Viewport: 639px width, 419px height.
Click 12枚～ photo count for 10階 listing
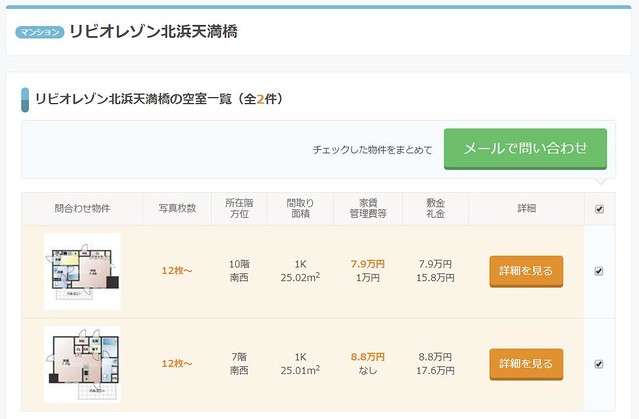click(x=178, y=271)
